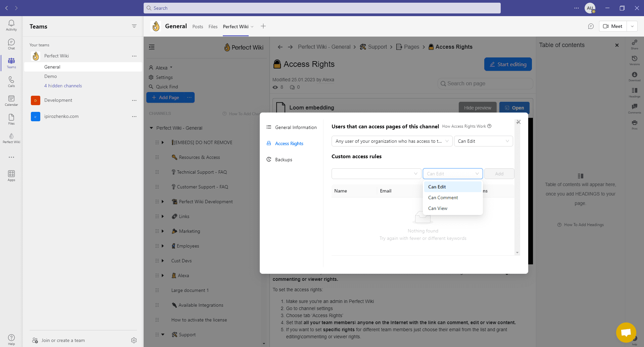644x347 pixels.
Task: Click the Start editing button
Action: coord(508,64)
